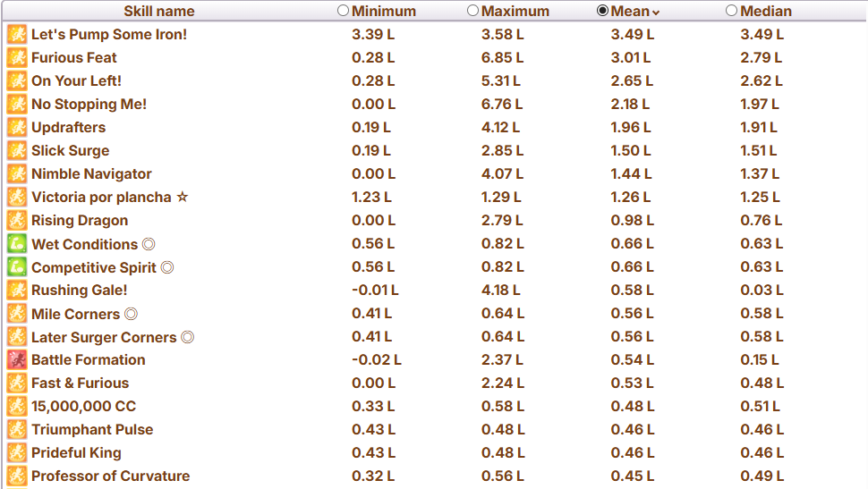Click the No Stopping Me! skill icon
This screenshot has height=489, width=868.
coord(17,104)
